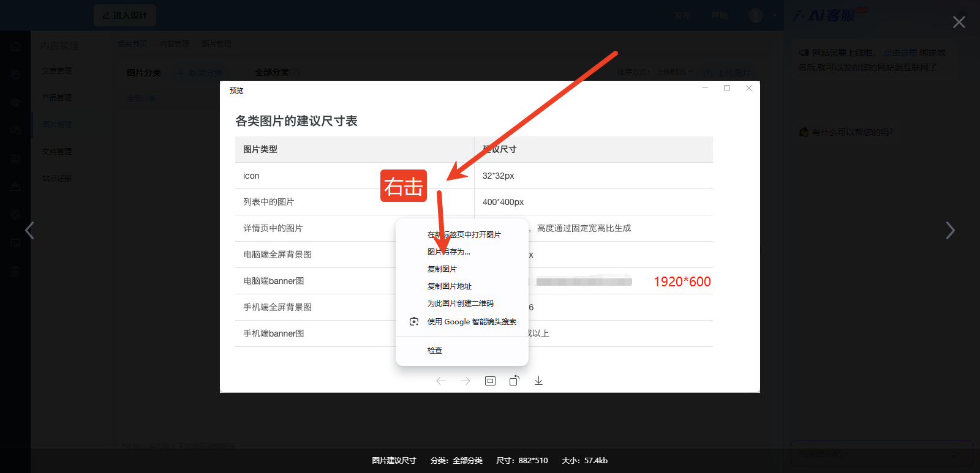Click the 电脑端banner图 row label
The image size is (980, 473).
tap(274, 281)
